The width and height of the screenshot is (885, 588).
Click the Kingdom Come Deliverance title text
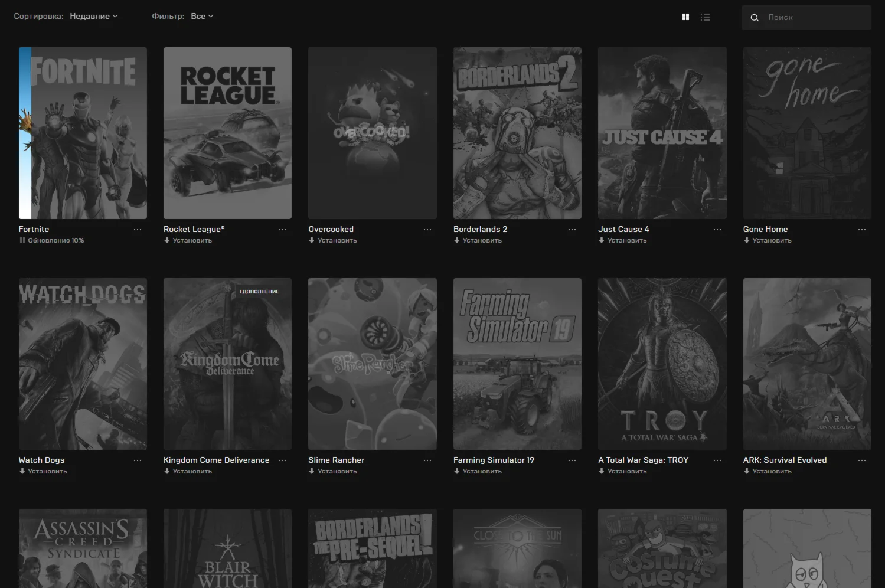pos(216,460)
